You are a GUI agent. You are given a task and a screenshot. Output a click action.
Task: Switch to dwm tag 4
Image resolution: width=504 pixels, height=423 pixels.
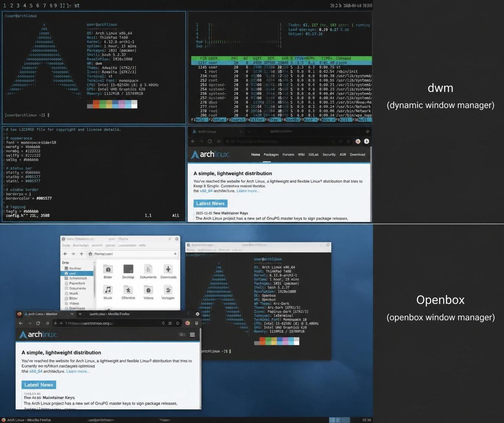pyautogui.click(x=24, y=6)
